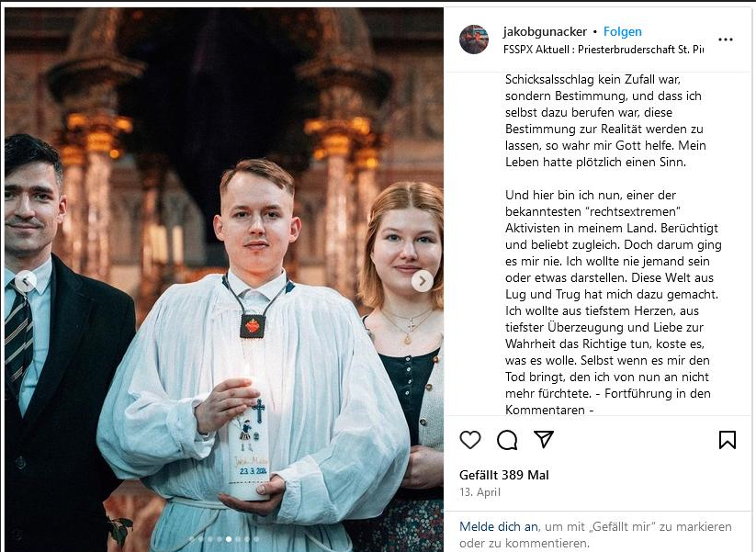Select the last carousel indicator dot

[x=256, y=539]
